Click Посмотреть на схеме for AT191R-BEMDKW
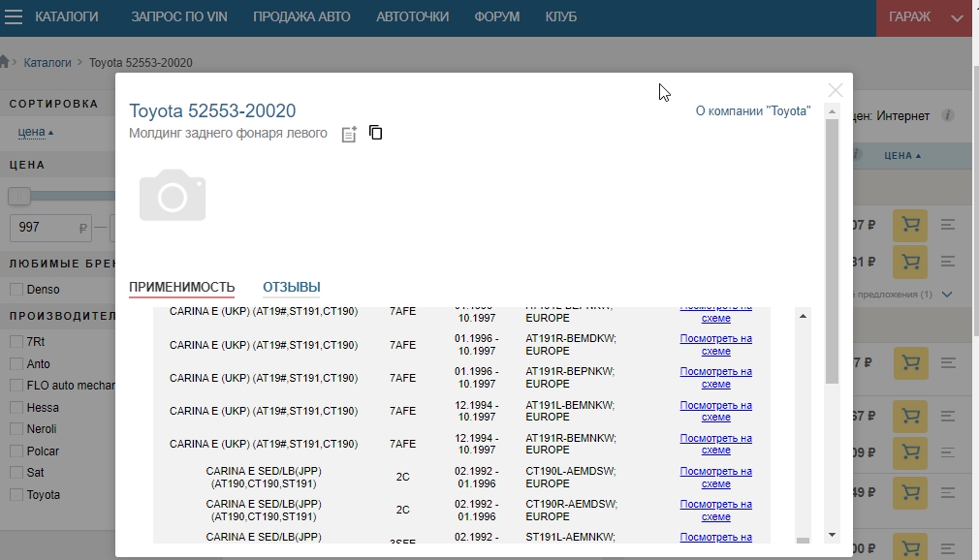The height and width of the screenshot is (560, 979). (x=715, y=345)
